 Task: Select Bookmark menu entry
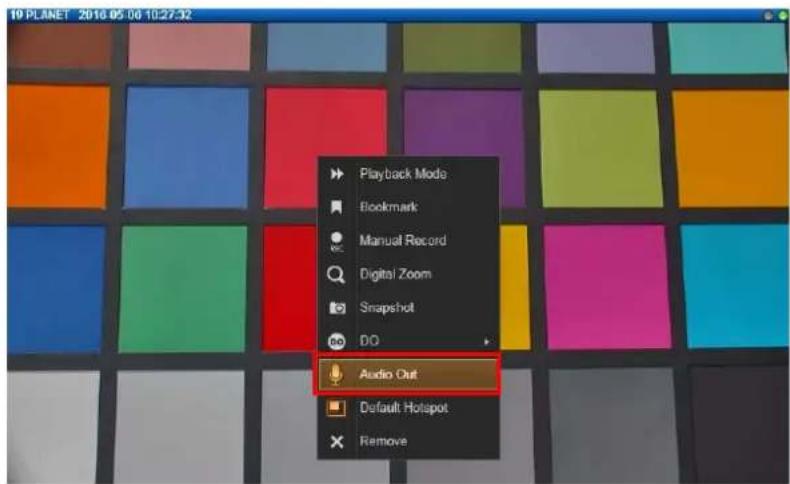[408, 207]
